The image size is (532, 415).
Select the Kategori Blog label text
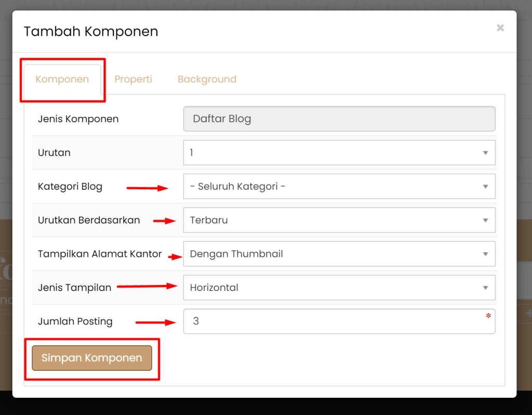point(70,187)
